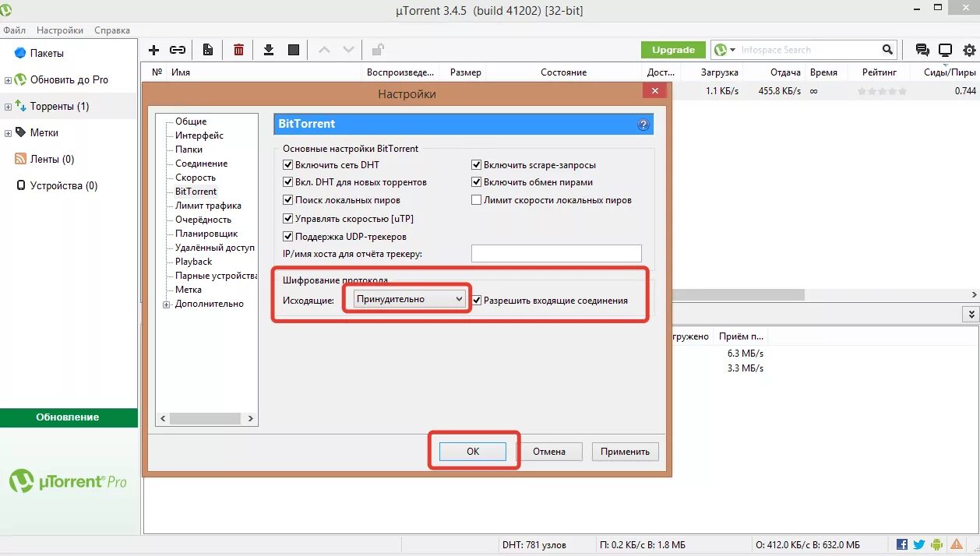Click the green Upgrade button
Image resolution: width=980 pixels, height=556 pixels.
(x=673, y=50)
